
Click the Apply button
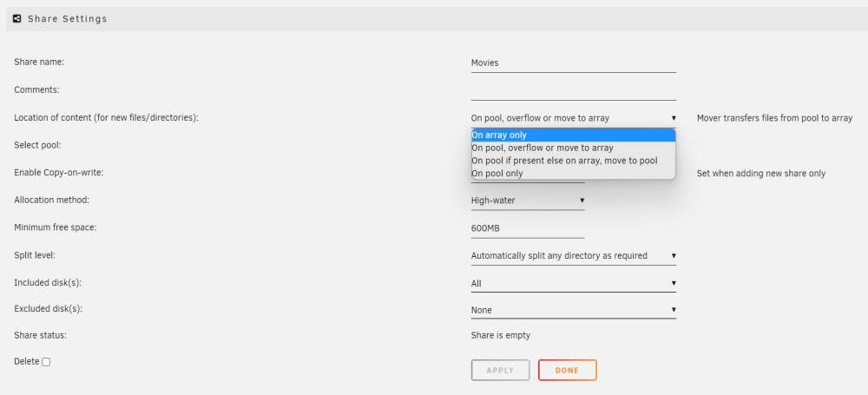(501, 370)
